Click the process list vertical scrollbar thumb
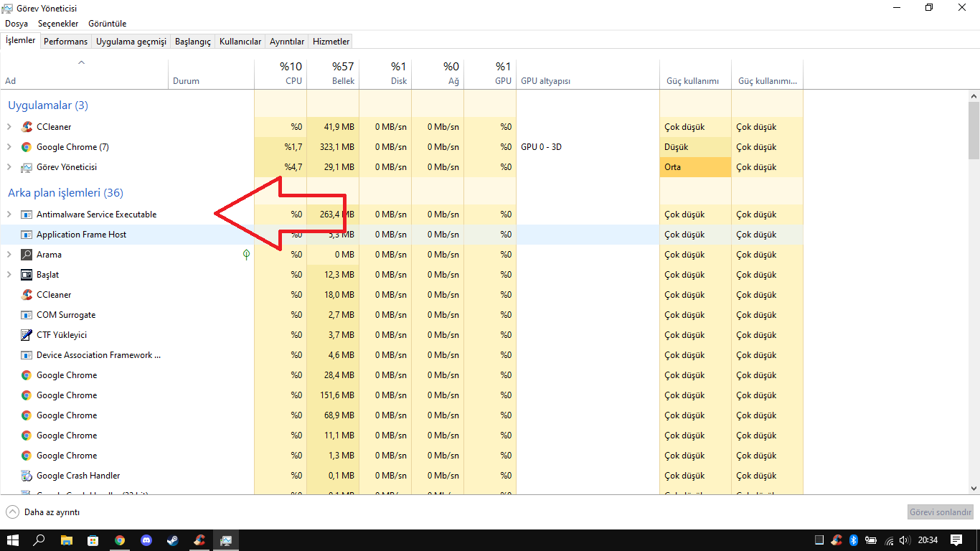The image size is (980, 551). tap(974, 130)
